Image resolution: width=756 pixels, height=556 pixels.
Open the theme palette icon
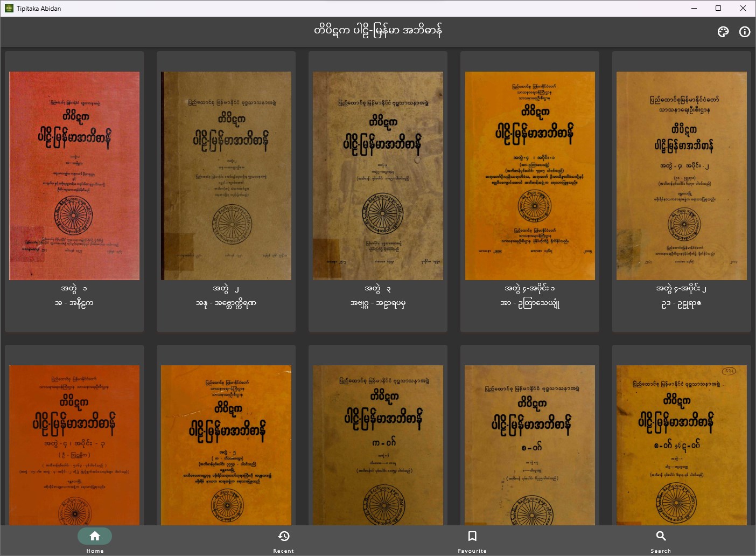click(x=723, y=32)
